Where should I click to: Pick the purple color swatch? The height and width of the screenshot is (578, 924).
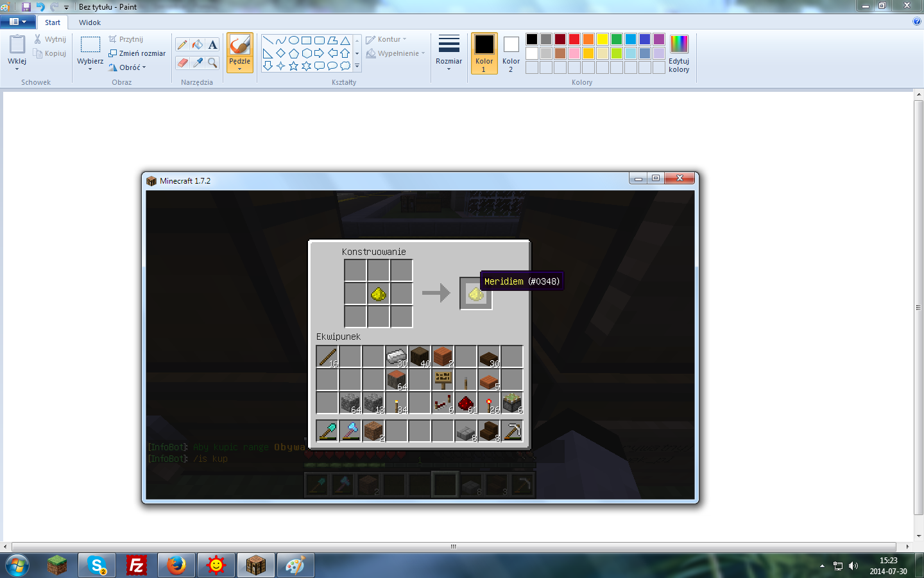(x=659, y=39)
